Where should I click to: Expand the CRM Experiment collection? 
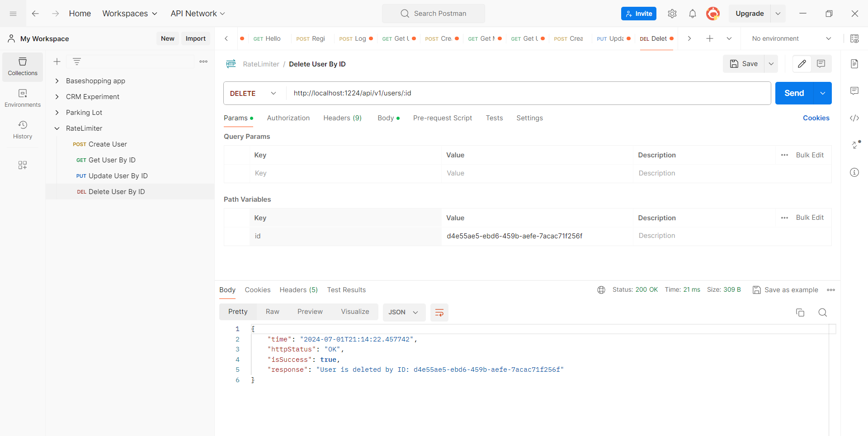(x=57, y=97)
